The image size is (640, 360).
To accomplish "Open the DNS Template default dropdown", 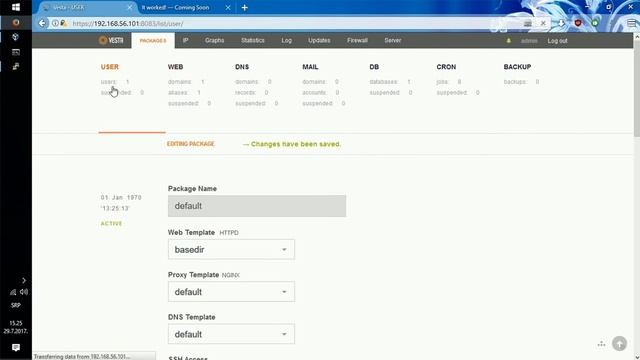I will tap(231, 334).
